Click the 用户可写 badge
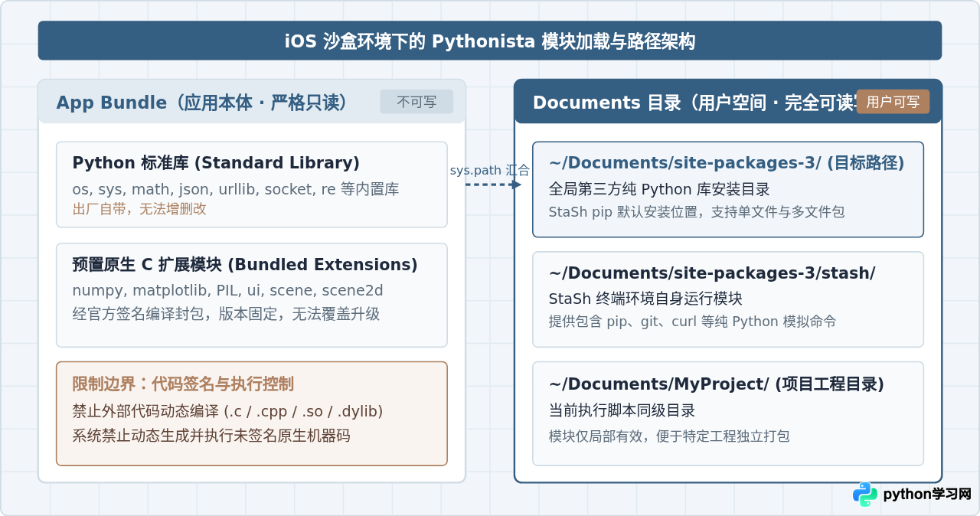This screenshot has width=980, height=516. point(893,102)
